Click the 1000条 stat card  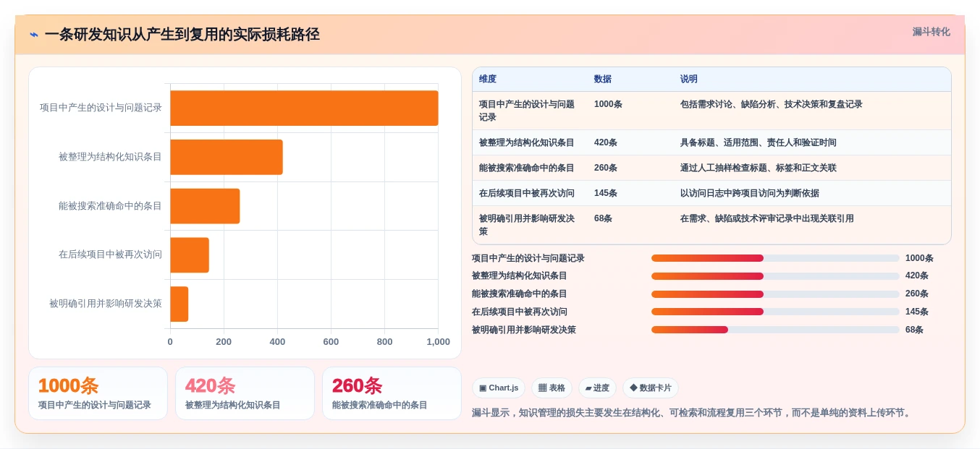coord(98,393)
